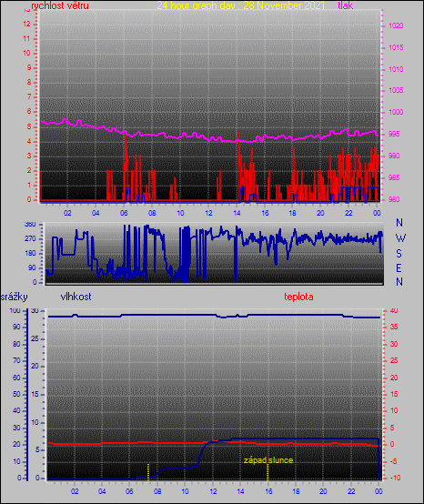The height and width of the screenshot is (504, 424).
Task: Click the red 'teplota' temperature label
Action: [298, 297]
